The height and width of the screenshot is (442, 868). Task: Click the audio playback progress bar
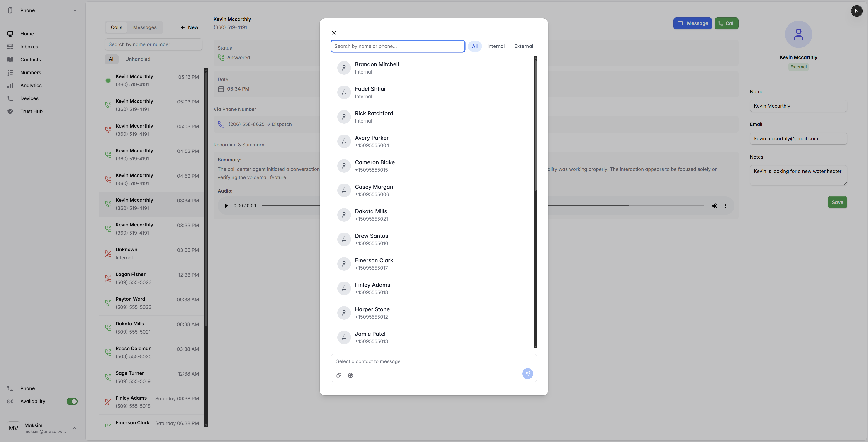482,206
